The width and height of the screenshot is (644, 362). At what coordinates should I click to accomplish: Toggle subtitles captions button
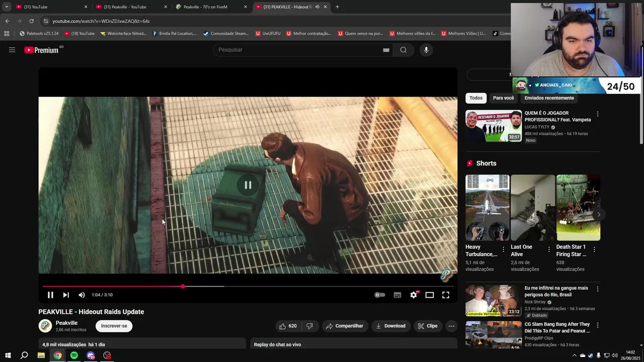click(397, 295)
